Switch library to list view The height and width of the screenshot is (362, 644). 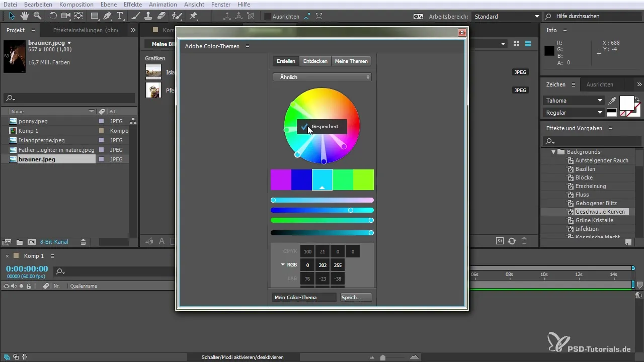point(528,44)
